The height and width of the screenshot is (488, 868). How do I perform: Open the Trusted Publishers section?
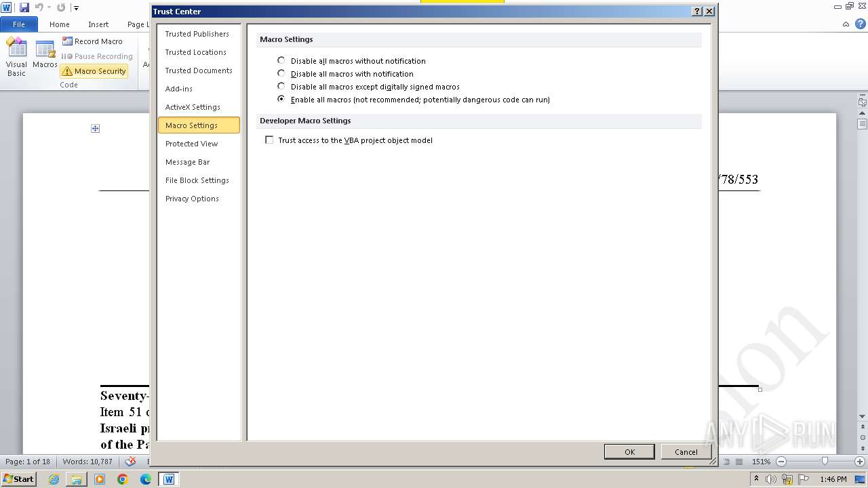point(197,34)
